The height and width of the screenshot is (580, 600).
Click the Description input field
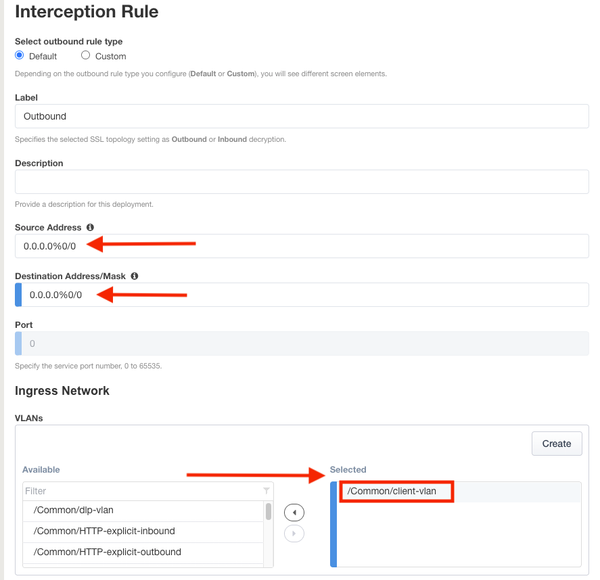[x=301, y=181]
